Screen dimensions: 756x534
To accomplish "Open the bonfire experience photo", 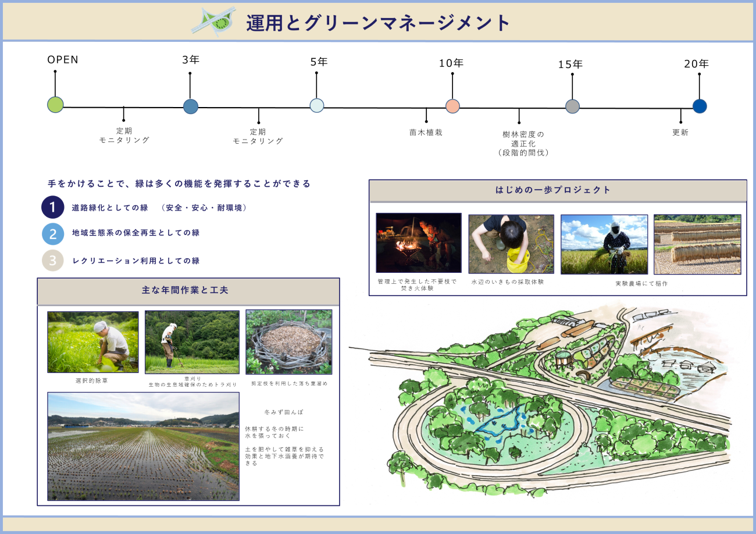I will (419, 243).
